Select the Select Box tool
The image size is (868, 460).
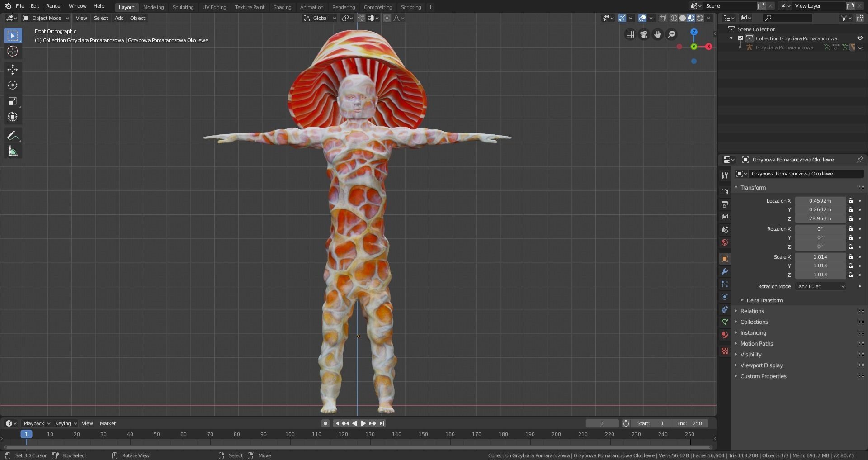point(13,36)
